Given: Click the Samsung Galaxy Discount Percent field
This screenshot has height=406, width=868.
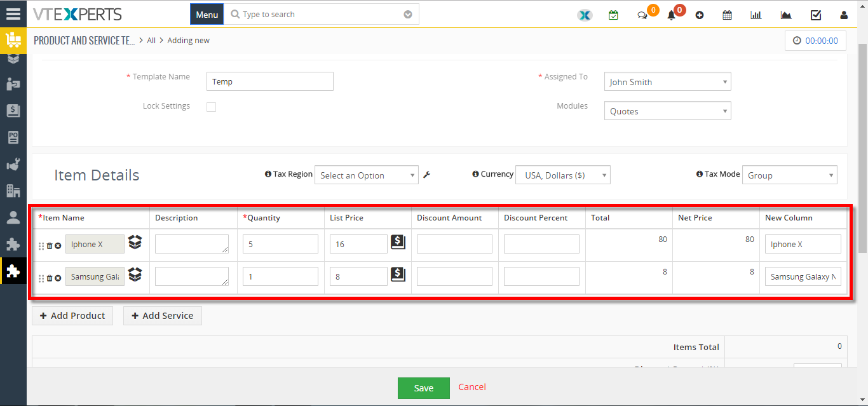Looking at the screenshot, I should pyautogui.click(x=541, y=276).
